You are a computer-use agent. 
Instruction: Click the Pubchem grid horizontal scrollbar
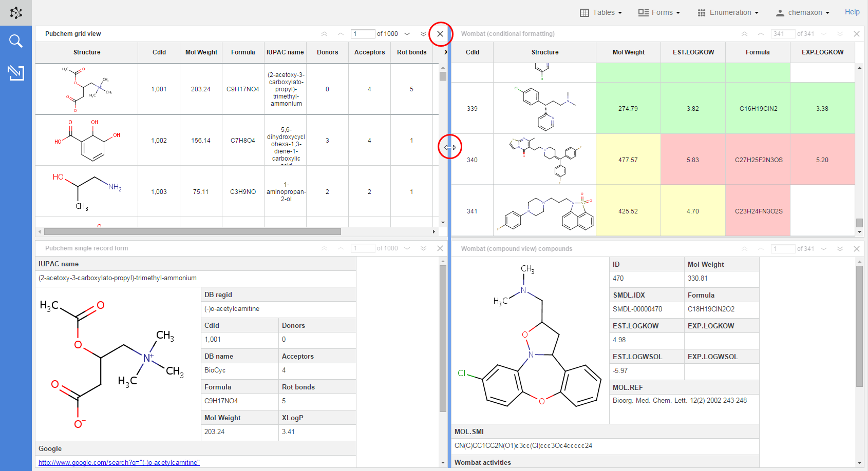point(193,232)
